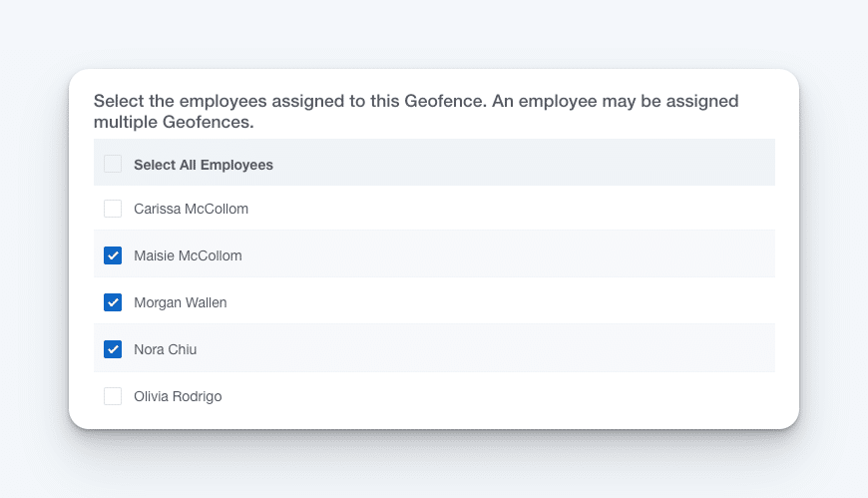Click the Nora Chiu name text
The height and width of the screenshot is (498, 868).
[165, 349]
